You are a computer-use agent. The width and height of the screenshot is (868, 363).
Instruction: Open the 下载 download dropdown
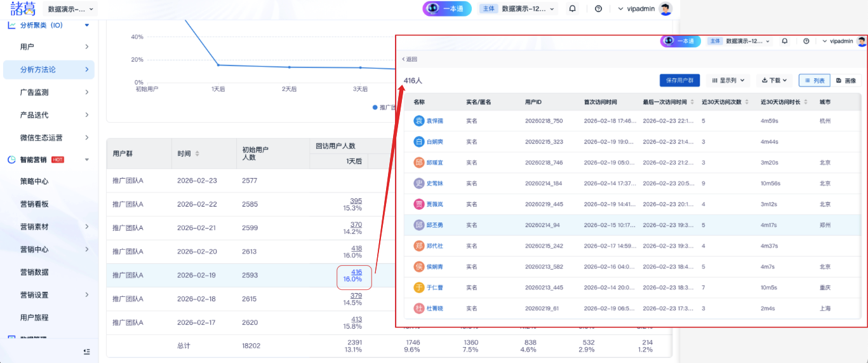click(x=775, y=81)
